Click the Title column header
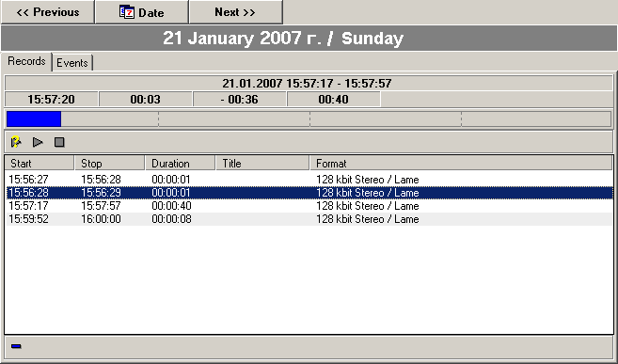Image resolution: width=618 pixels, height=364 pixels. 262,163
